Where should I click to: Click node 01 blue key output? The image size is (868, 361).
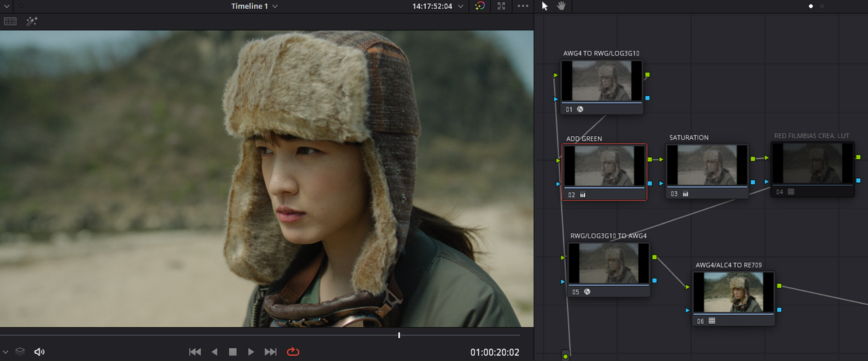(x=648, y=98)
